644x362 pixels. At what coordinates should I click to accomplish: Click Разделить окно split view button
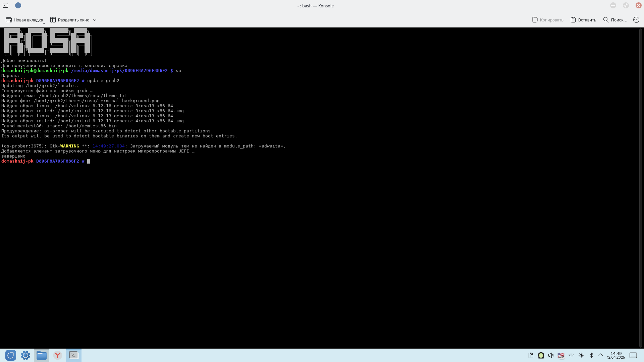(x=70, y=20)
